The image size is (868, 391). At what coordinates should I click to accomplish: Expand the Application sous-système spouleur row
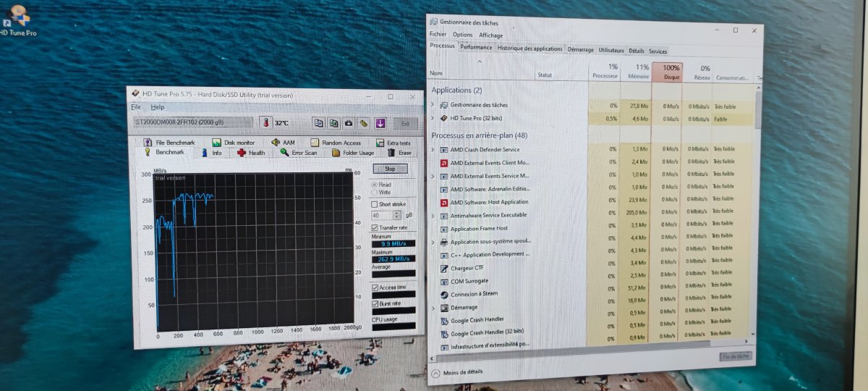pyautogui.click(x=433, y=242)
